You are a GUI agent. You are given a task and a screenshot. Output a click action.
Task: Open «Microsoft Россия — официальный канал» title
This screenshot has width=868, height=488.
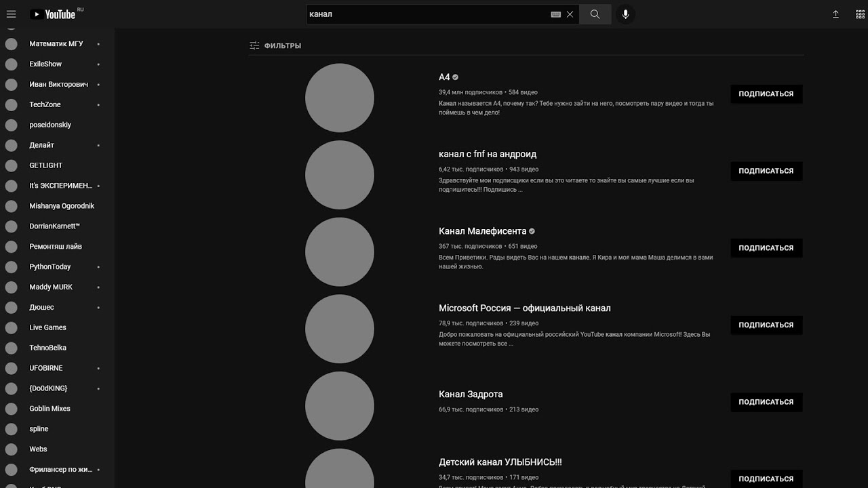coord(524,308)
